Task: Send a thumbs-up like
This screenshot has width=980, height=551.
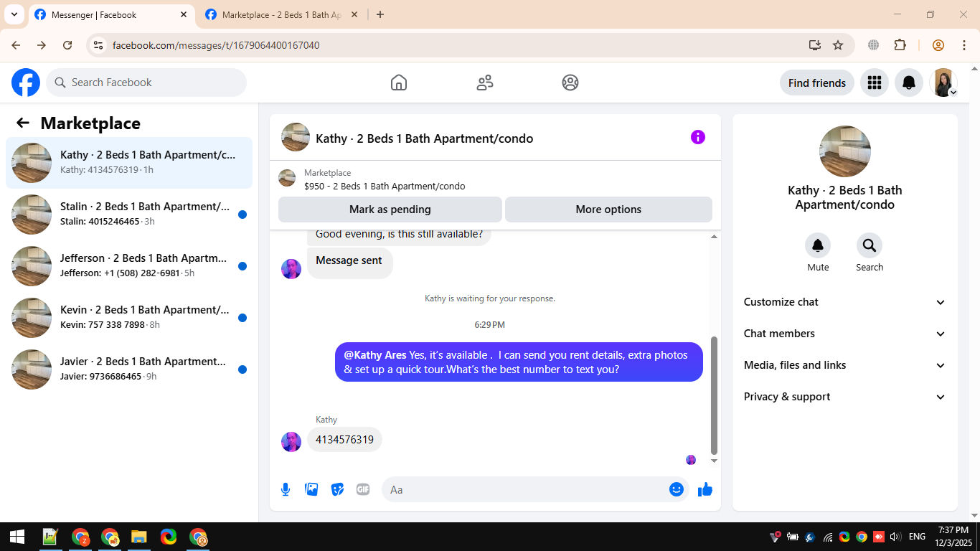Action: point(705,489)
